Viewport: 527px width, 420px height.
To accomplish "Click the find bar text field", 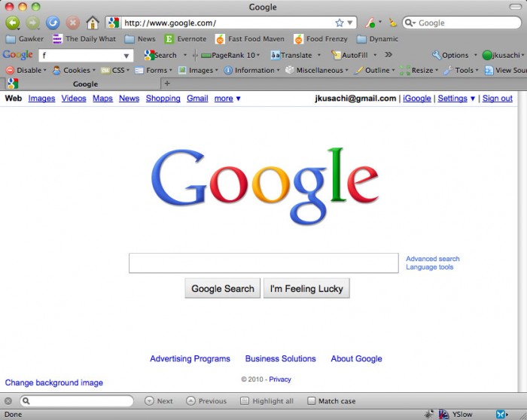I will [77, 401].
